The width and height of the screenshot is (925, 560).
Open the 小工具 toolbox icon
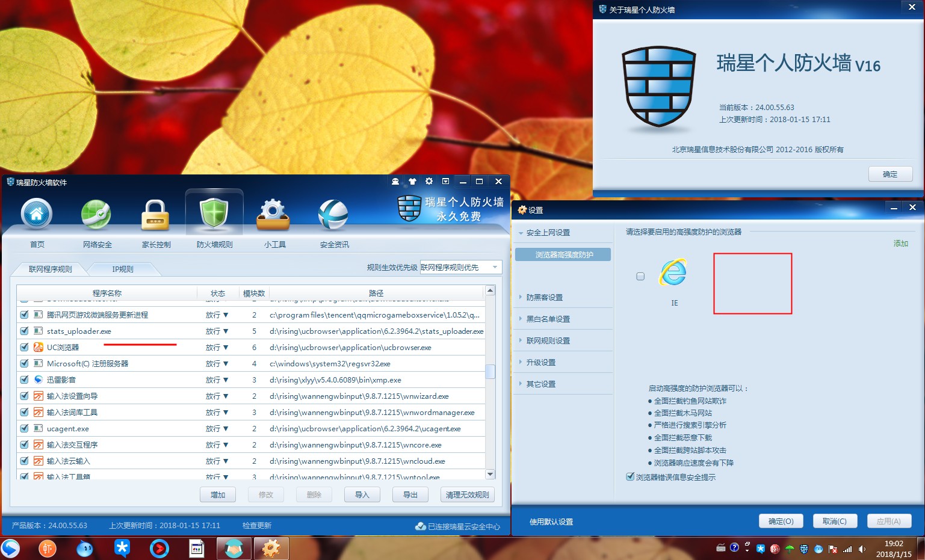point(274,215)
